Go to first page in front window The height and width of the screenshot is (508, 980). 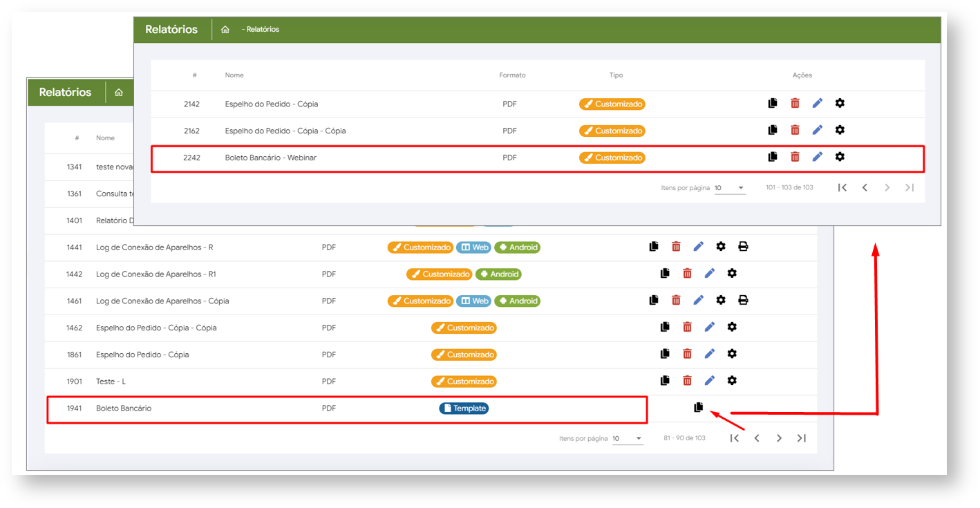click(x=842, y=187)
